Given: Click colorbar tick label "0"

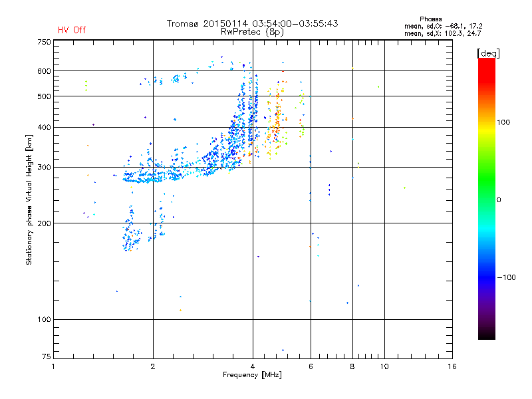Looking at the screenshot, I should 499,200.
